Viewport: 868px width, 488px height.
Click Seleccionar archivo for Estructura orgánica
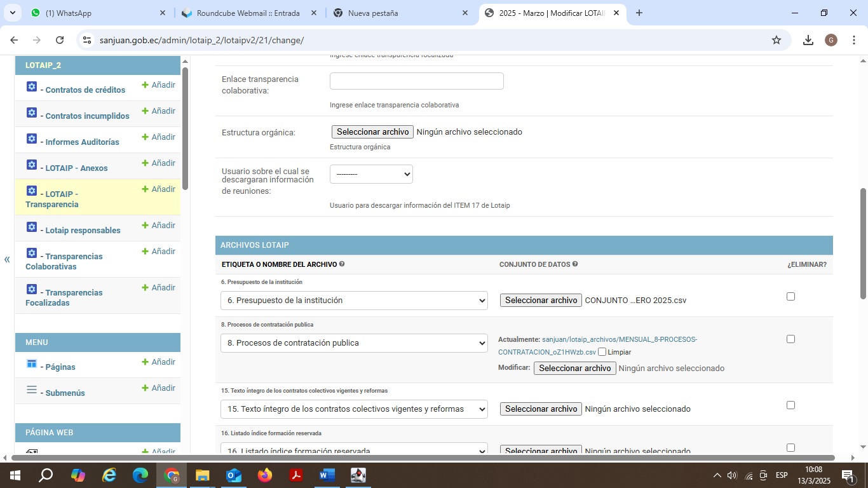pos(372,132)
